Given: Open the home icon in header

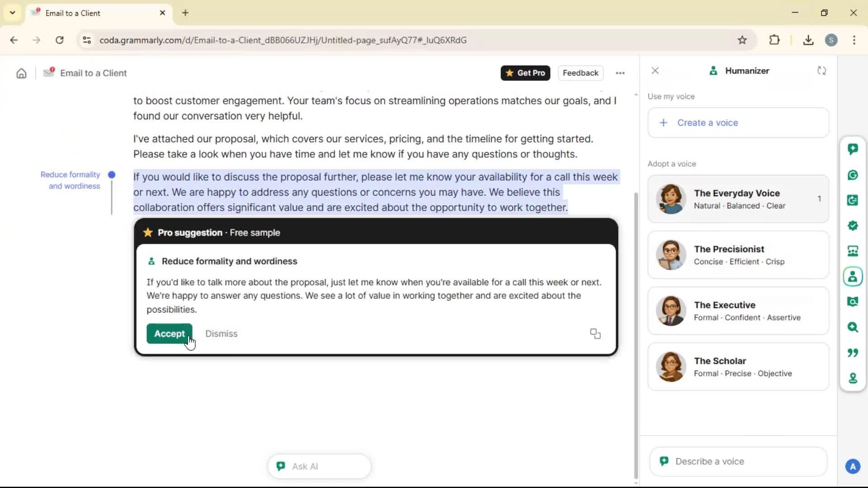Looking at the screenshot, I should [x=21, y=73].
